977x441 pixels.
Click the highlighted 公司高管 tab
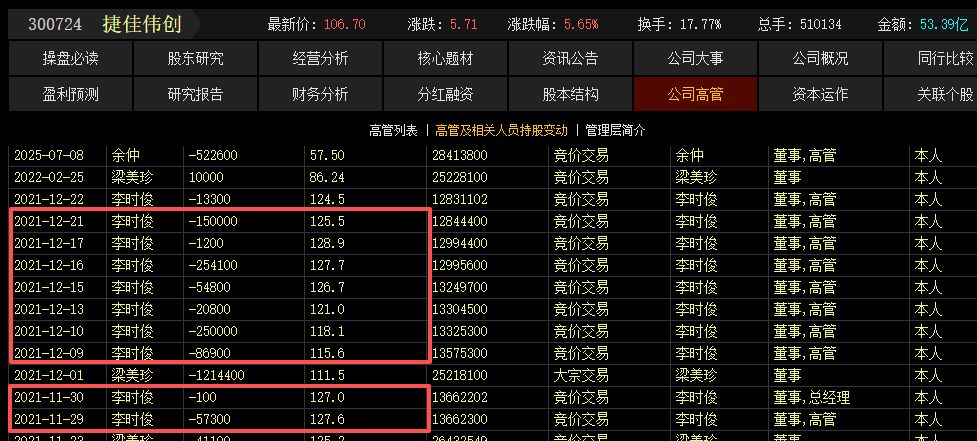click(x=695, y=95)
